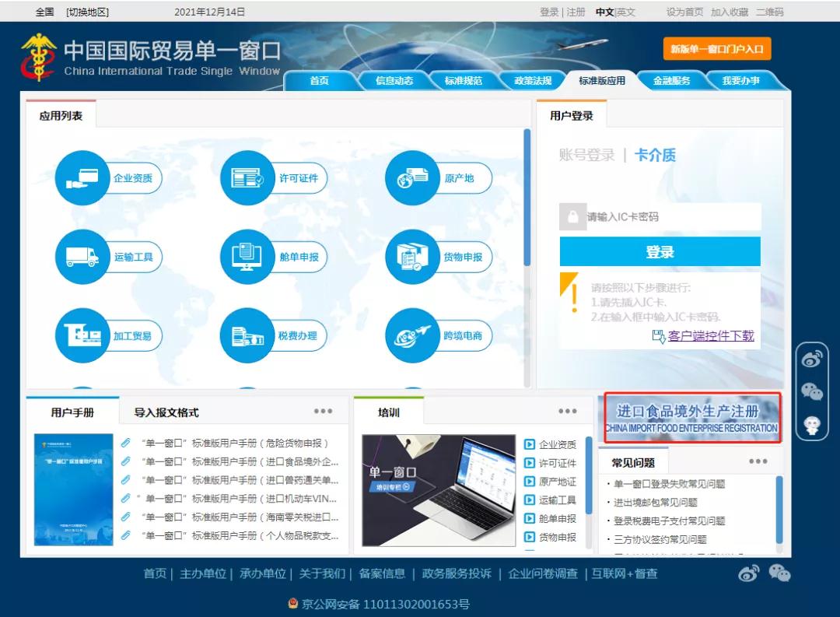Screen dimensions: 840x617
Task: Switch to 卡介质 login mode
Action: point(655,156)
